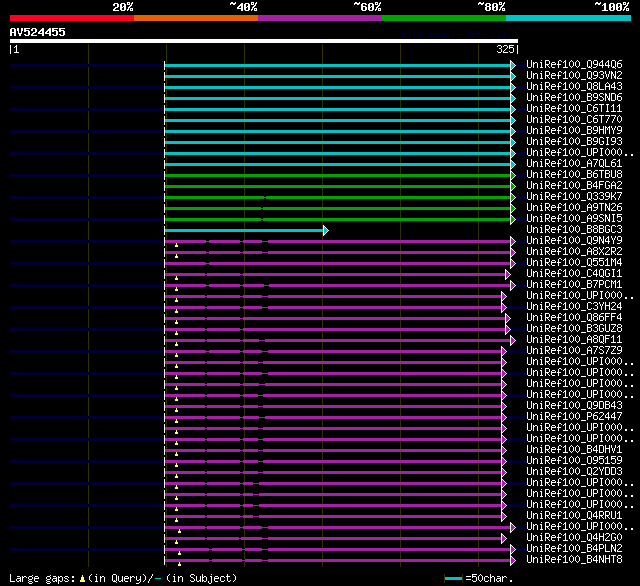Click the yellow triangle in the Large gaps legend
Screen dimensions: 640x586
pos(82,578)
